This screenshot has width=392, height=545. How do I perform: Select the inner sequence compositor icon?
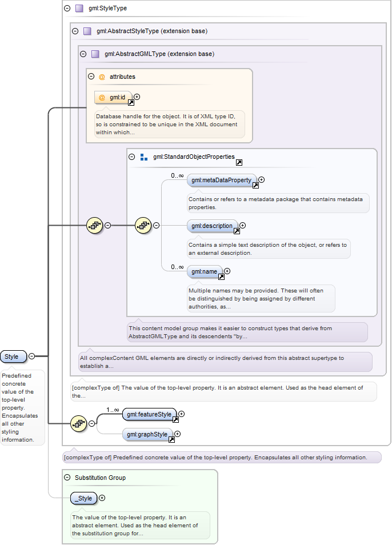[x=143, y=226]
